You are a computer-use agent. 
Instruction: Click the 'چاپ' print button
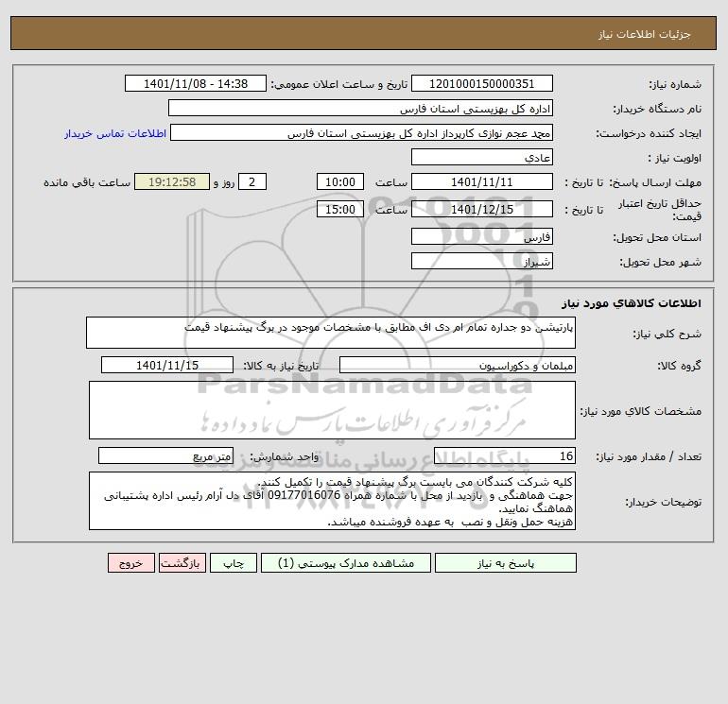(x=234, y=563)
